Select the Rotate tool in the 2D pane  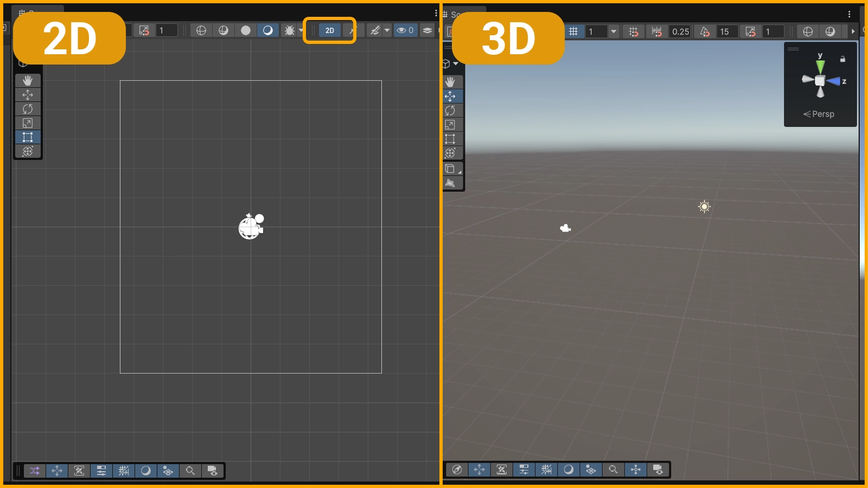[x=28, y=108]
